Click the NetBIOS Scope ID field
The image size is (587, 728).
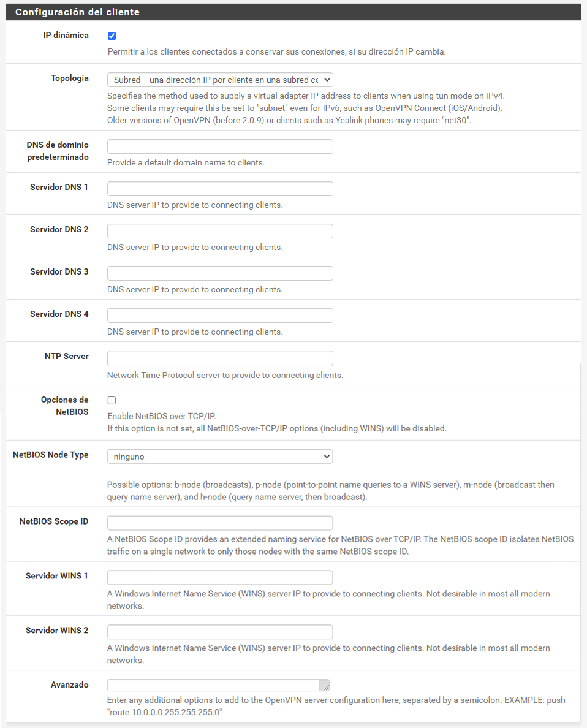(x=219, y=523)
